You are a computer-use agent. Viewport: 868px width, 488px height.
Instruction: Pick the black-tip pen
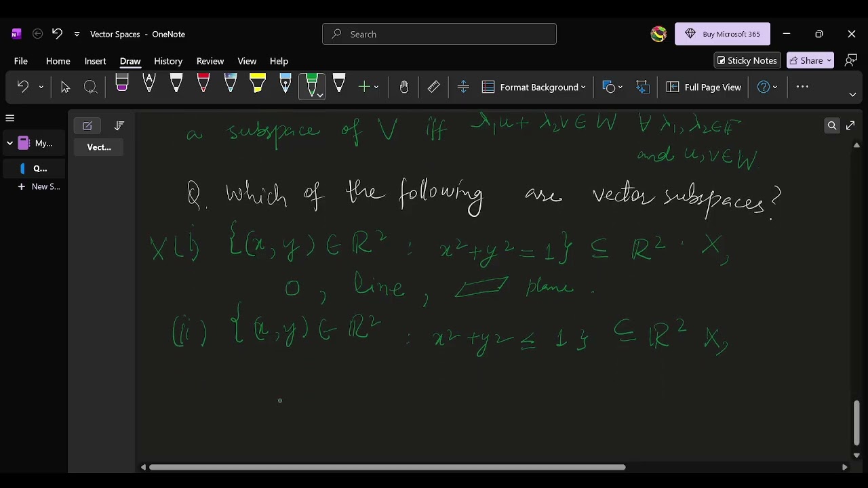click(176, 84)
